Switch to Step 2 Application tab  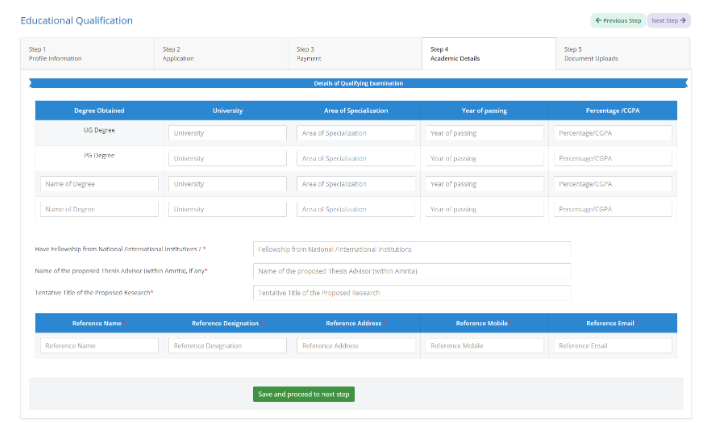point(221,53)
